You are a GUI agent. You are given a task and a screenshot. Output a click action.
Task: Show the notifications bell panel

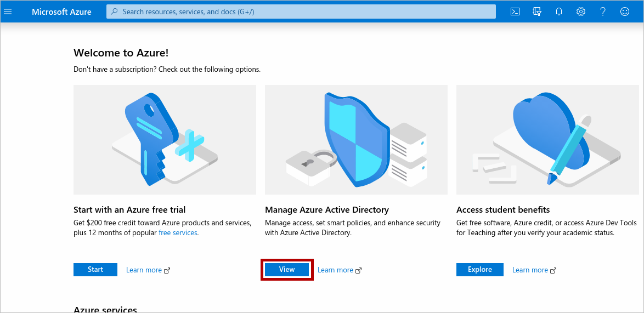(559, 12)
